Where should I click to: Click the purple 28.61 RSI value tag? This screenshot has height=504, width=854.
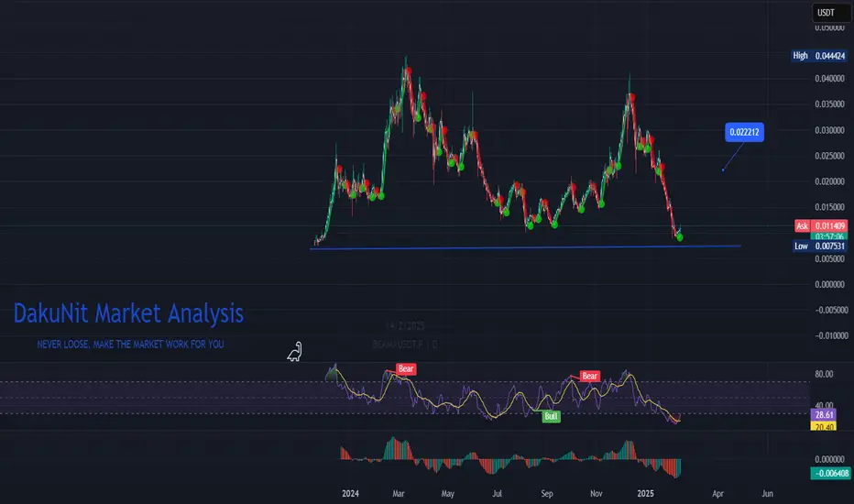coord(824,414)
